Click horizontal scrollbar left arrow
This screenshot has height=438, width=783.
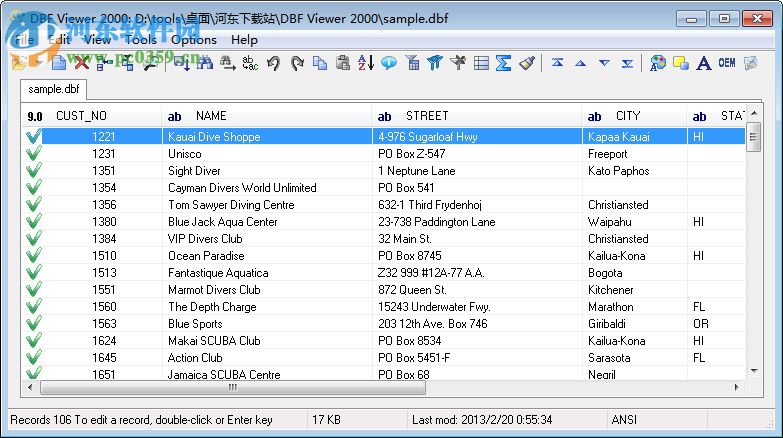[30, 388]
